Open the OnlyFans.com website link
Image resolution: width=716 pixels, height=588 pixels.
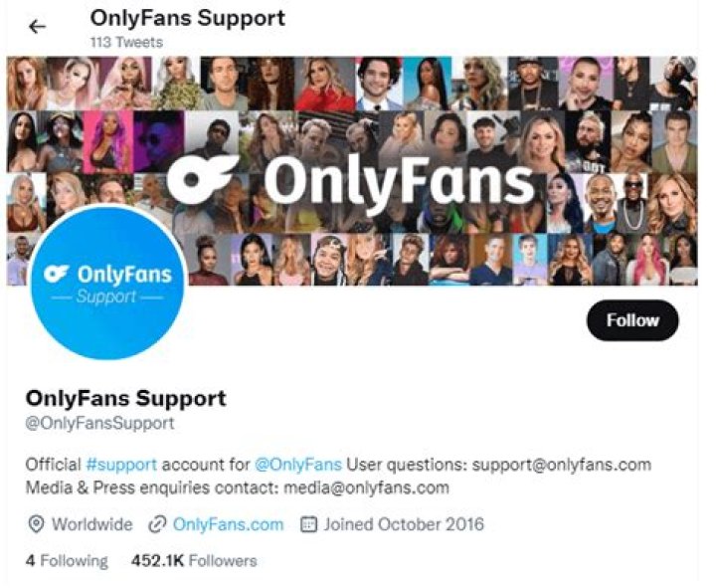tap(228, 524)
